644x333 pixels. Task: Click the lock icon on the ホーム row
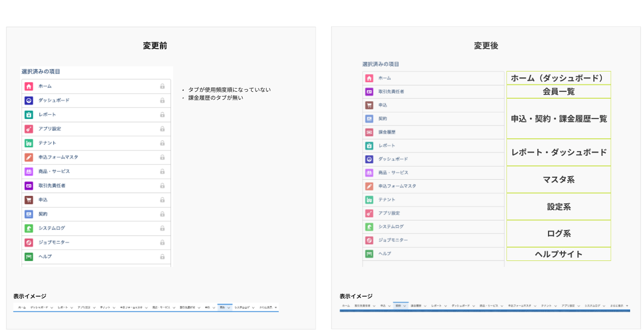(x=162, y=86)
